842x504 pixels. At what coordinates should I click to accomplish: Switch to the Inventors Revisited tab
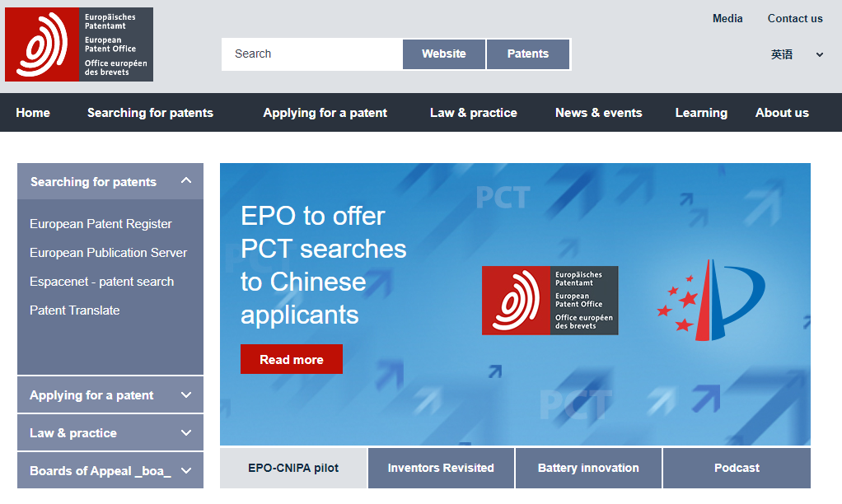[x=441, y=468]
